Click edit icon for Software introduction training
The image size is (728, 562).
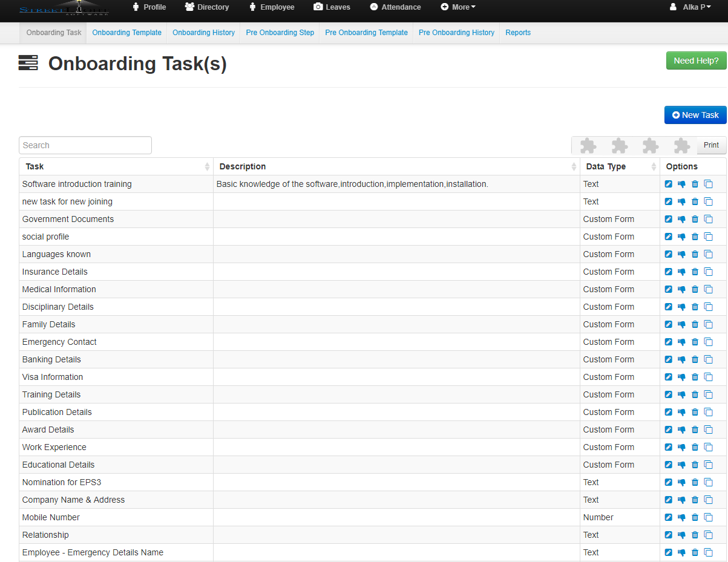[668, 185]
